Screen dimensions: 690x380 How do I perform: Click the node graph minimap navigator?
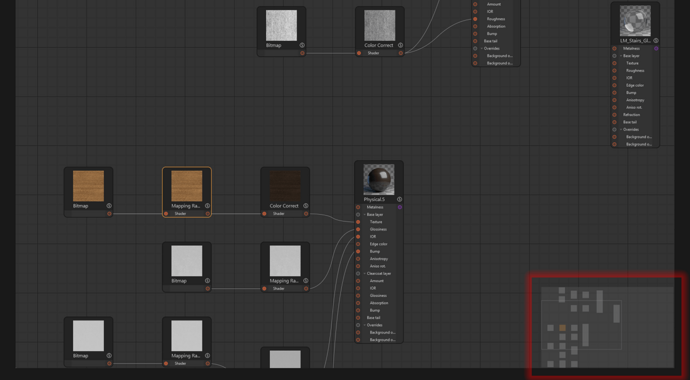pos(607,327)
